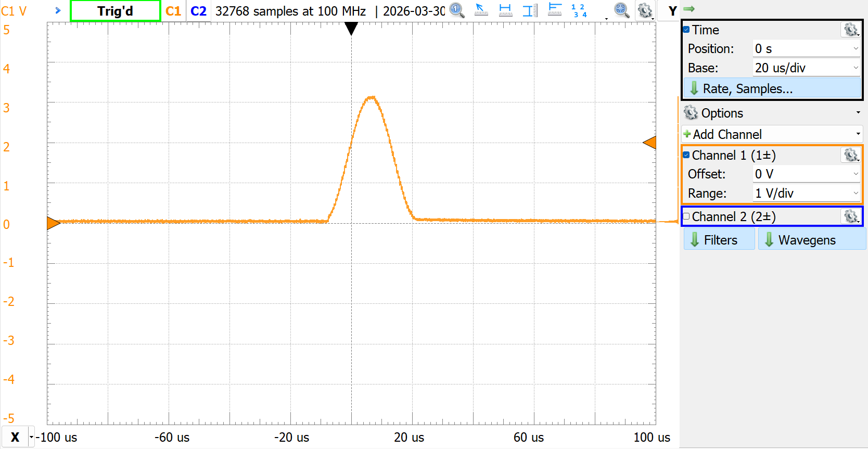Viewport: 868px width, 449px height.
Task: Select the C1 channel tab
Action: pos(173,11)
